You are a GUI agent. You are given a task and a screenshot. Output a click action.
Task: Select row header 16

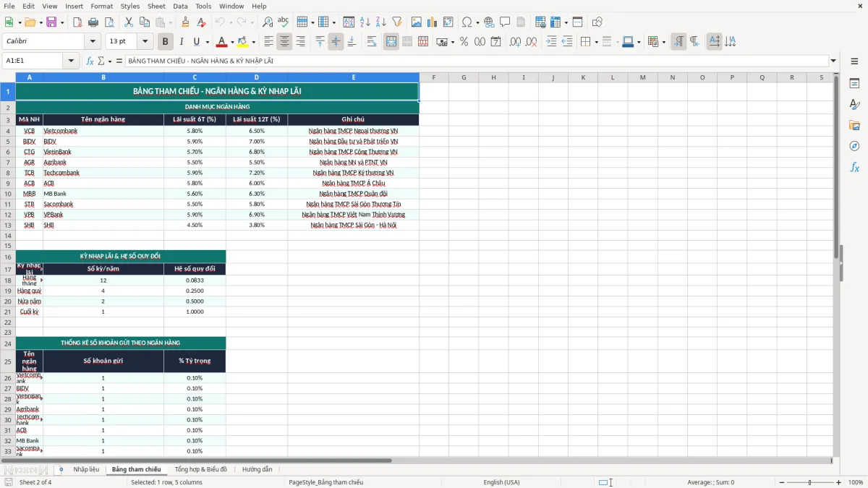[x=8, y=257]
